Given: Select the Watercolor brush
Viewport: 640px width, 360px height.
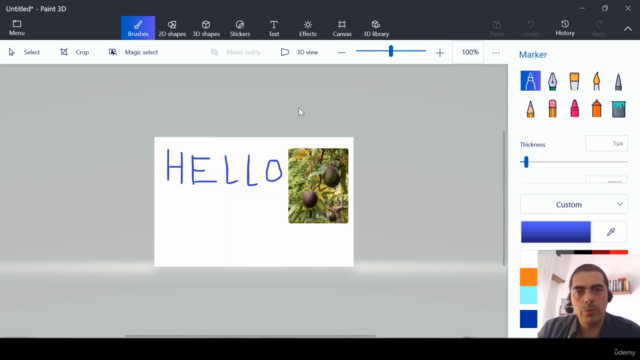Looking at the screenshot, I should (596, 81).
